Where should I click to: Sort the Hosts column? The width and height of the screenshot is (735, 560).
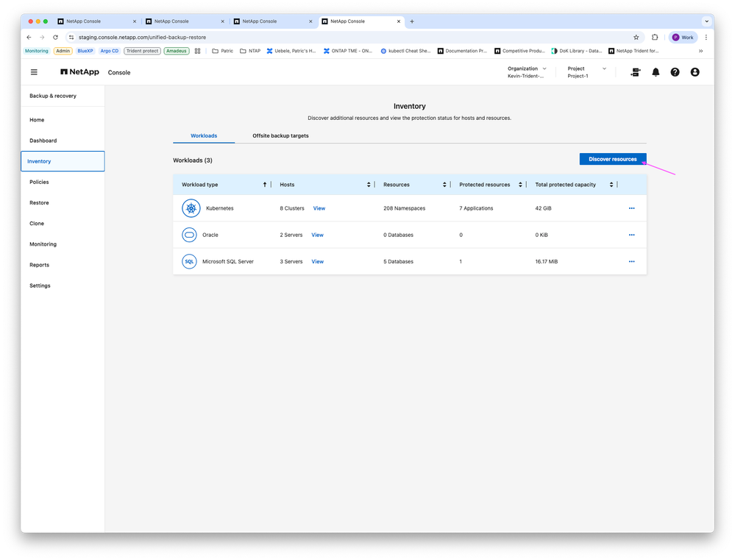click(x=369, y=185)
